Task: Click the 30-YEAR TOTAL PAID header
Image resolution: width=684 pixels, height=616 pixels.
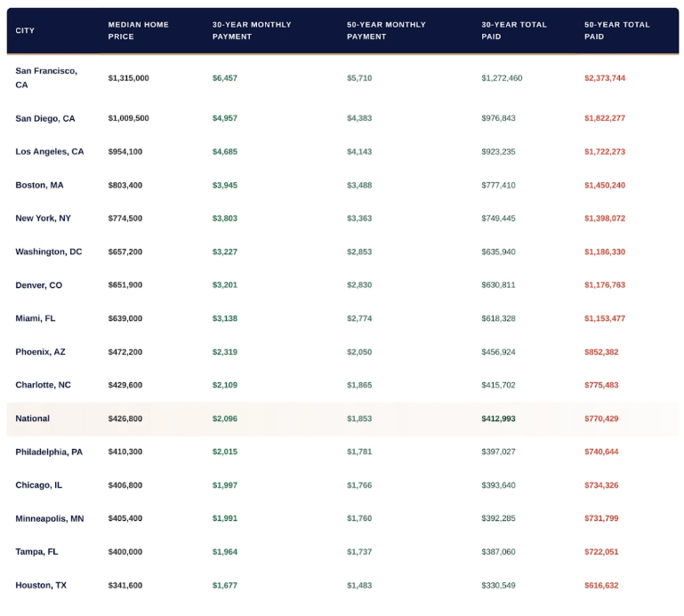Action: click(x=514, y=30)
